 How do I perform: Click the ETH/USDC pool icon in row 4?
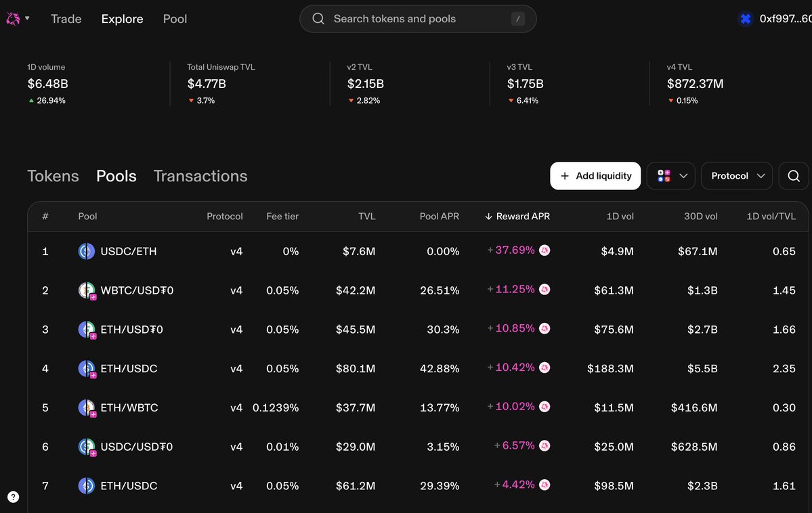tap(87, 369)
